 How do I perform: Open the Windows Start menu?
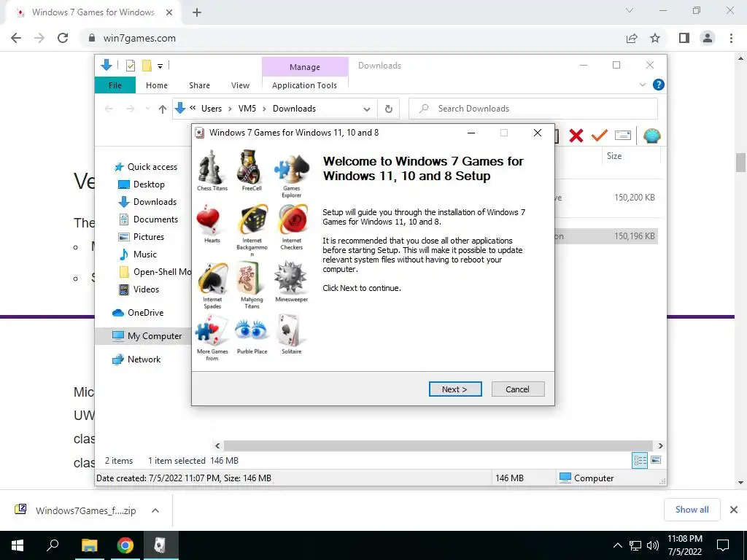click(18, 545)
